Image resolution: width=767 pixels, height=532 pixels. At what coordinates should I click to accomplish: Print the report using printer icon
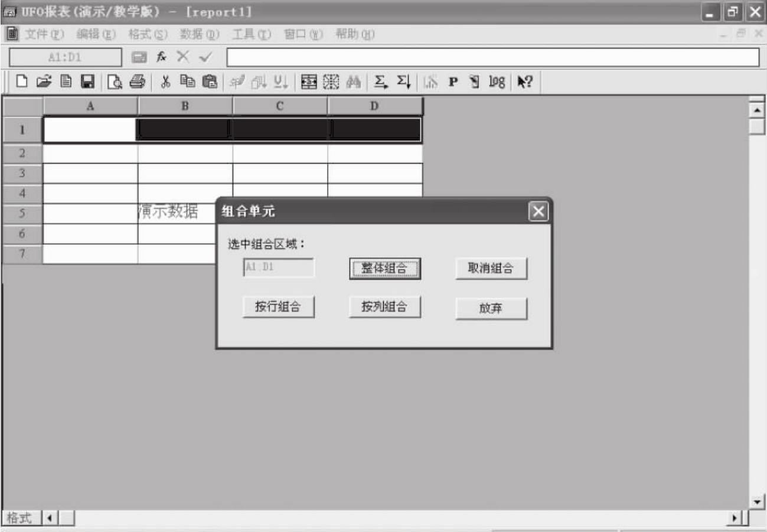pos(137,82)
